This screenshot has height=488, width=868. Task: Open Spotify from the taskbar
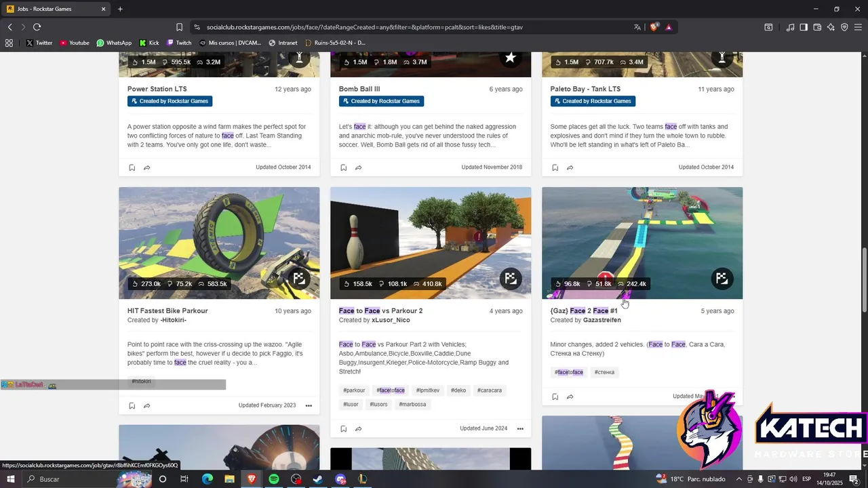(x=274, y=479)
